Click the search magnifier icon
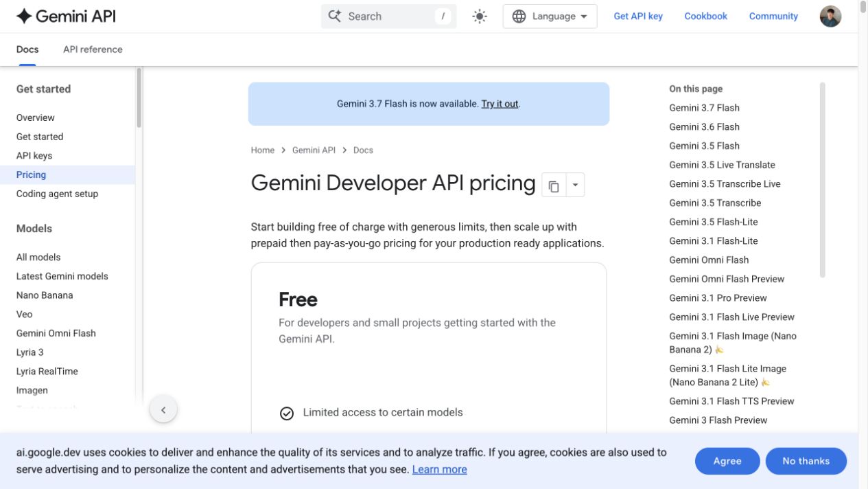This screenshot has width=868, height=489. coord(334,16)
